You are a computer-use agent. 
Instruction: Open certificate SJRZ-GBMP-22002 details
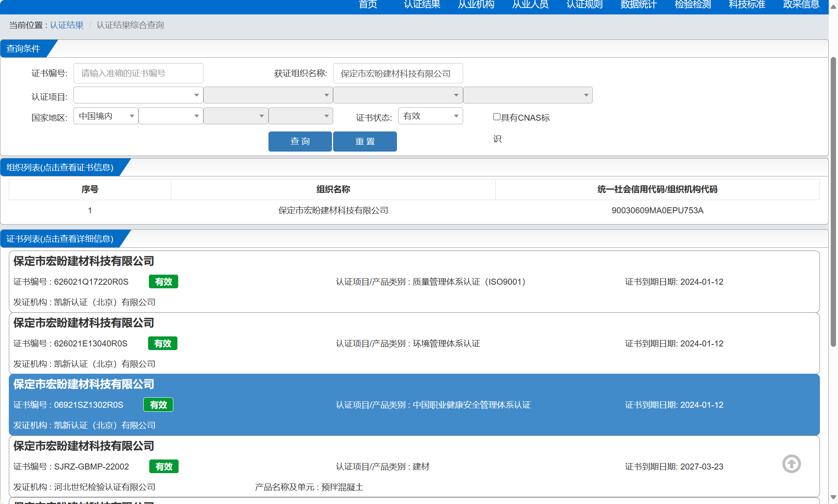coord(414,467)
